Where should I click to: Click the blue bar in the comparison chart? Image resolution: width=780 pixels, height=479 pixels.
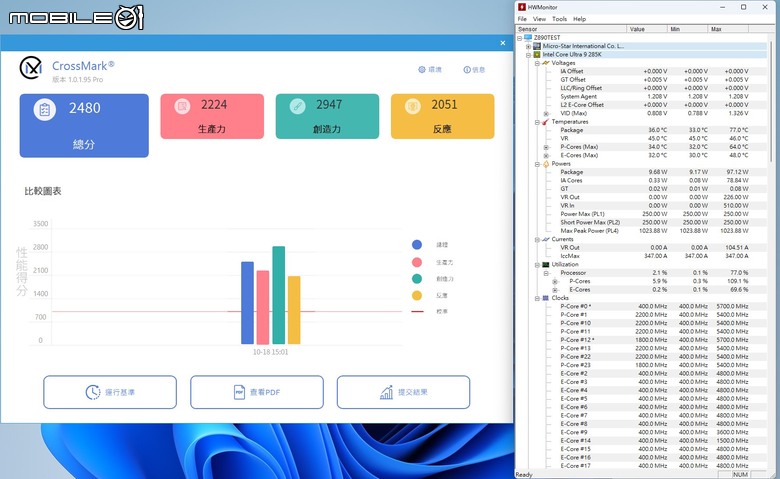pyautogui.click(x=247, y=303)
